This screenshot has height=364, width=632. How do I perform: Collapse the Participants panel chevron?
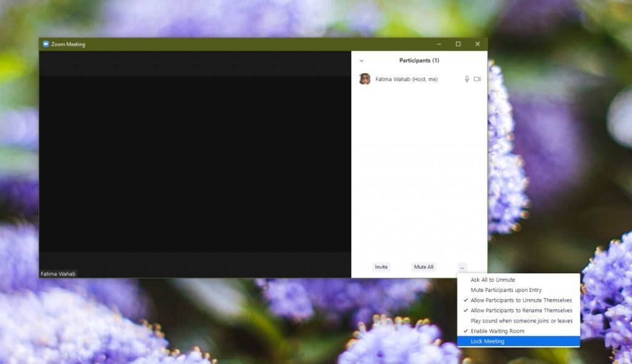click(x=361, y=60)
